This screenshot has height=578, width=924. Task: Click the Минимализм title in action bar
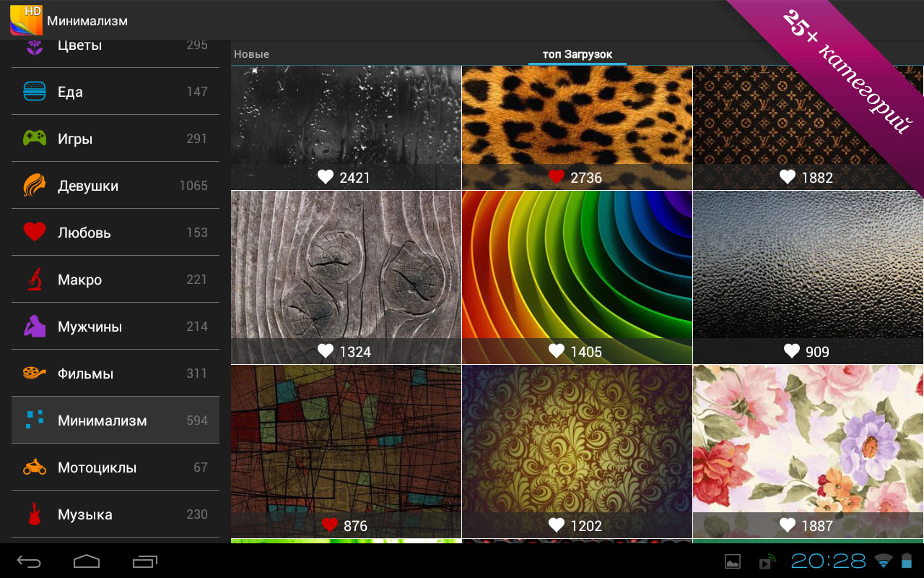coord(87,21)
